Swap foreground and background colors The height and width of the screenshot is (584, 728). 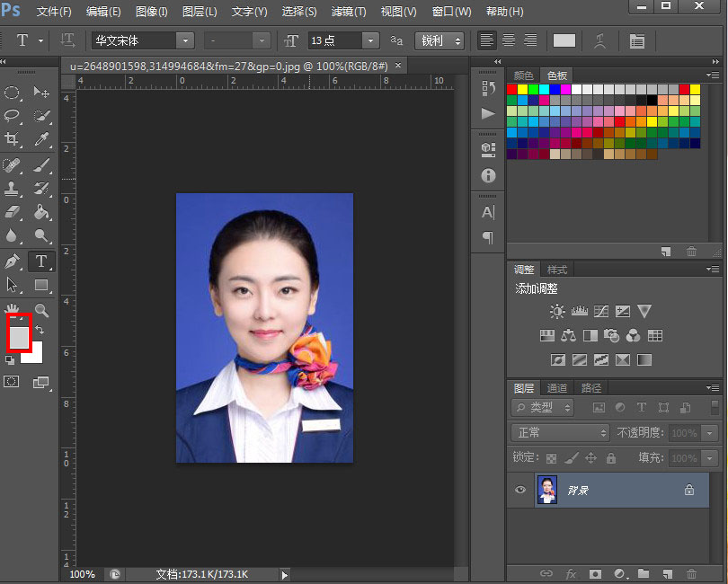pyautogui.click(x=40, y=330)
